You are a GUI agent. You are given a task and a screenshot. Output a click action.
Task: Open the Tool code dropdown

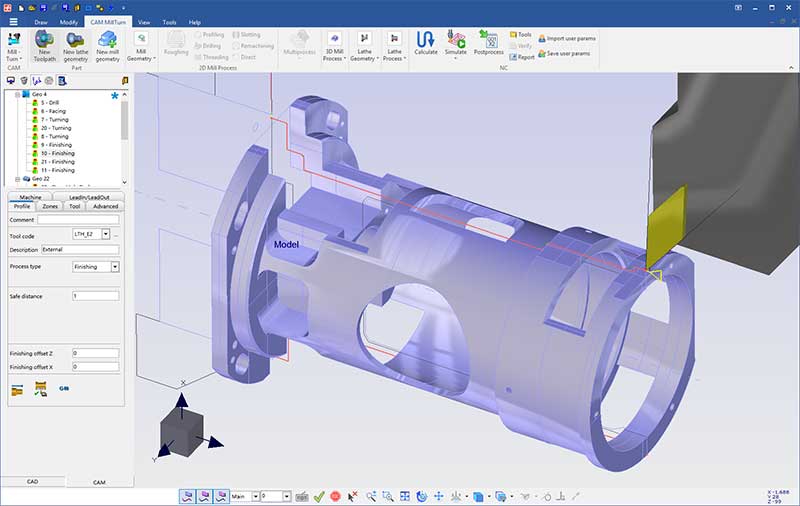point(105,233)
